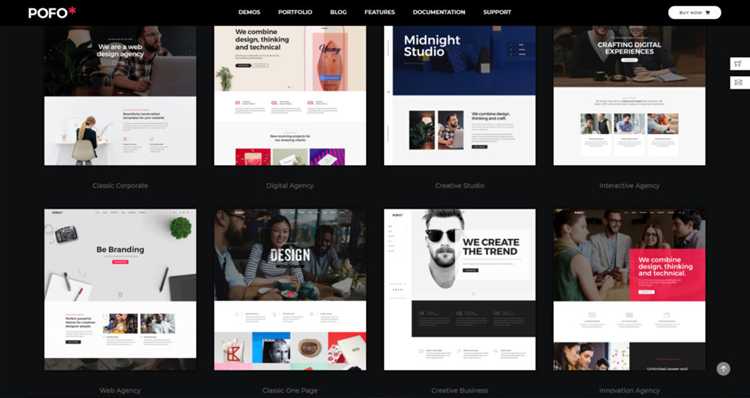Click the Creative Studio caption link
The image size is (750, 398).
tap(460, 186)
